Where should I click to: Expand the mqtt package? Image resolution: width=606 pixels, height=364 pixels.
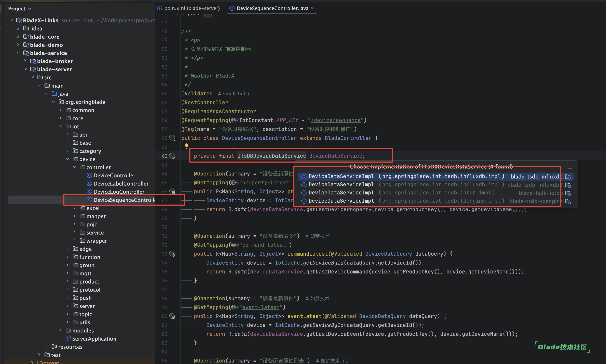67,273
